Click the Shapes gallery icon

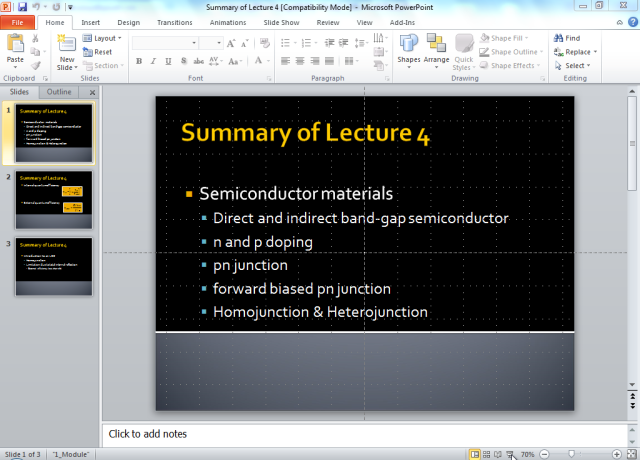point(409,44)
